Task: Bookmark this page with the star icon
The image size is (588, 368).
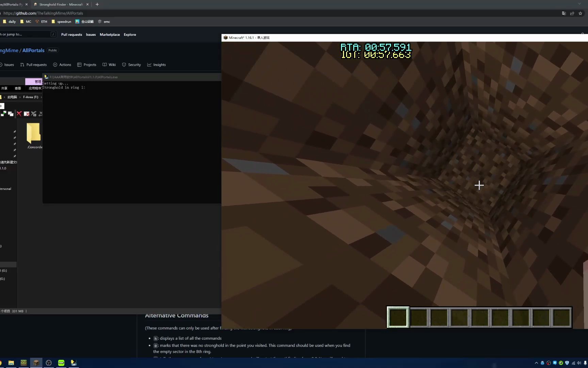Action: coord(580,13)
